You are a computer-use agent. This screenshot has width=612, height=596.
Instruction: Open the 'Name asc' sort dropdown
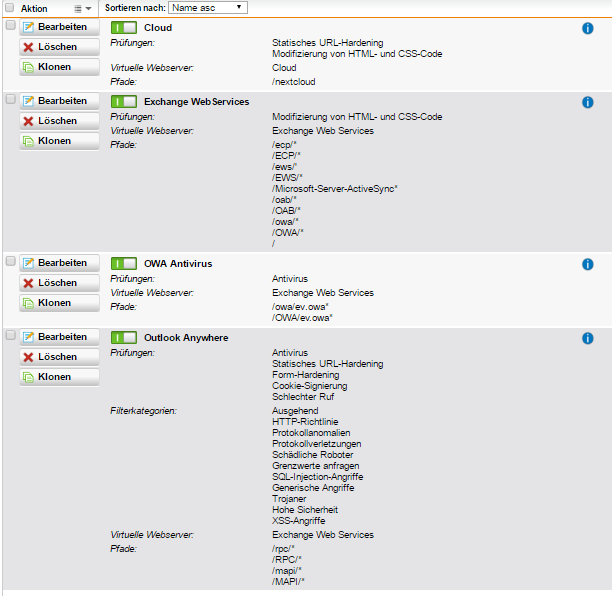coord(208,7)
